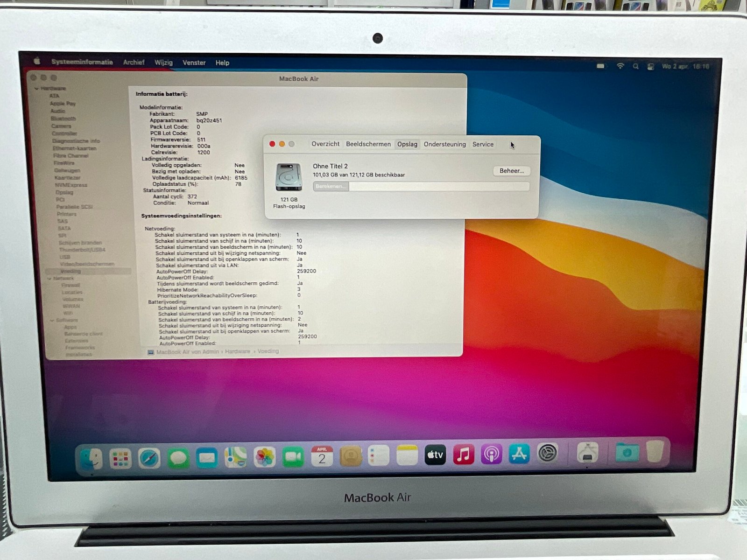
Task: Select NVMExpress in the sidebar
Action: click(71, 185)
